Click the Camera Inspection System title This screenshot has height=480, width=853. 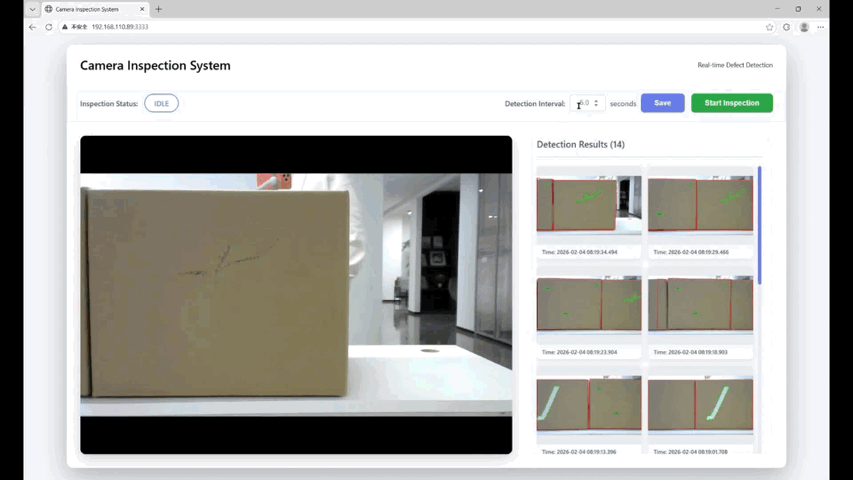[x=155, y=65]
